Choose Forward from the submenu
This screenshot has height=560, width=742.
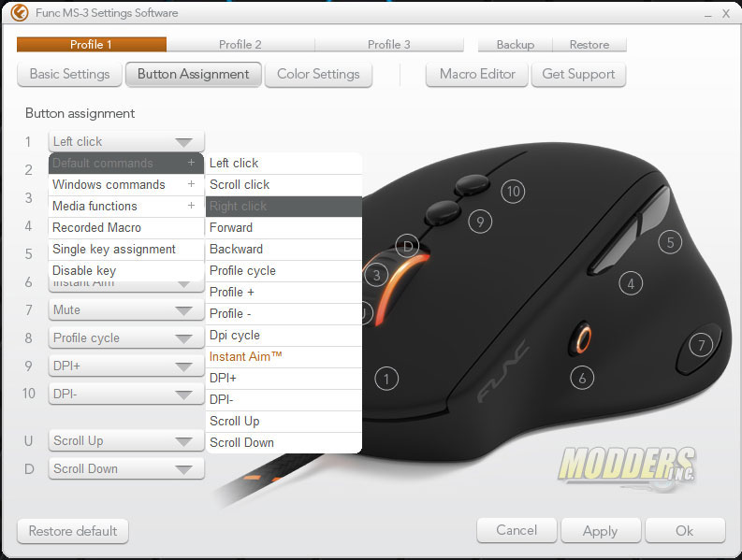pyautogui.click(x=284, y=227)
